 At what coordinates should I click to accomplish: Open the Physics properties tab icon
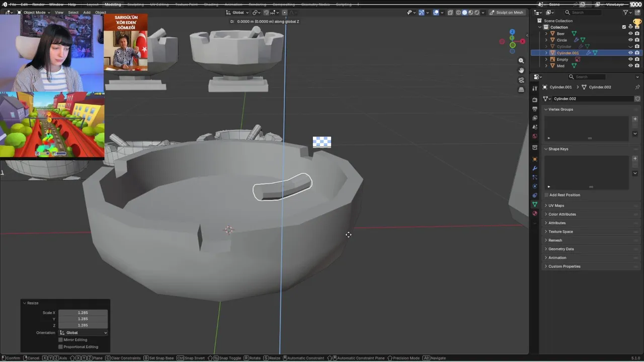pyautogui.click(x=535, y=186)
